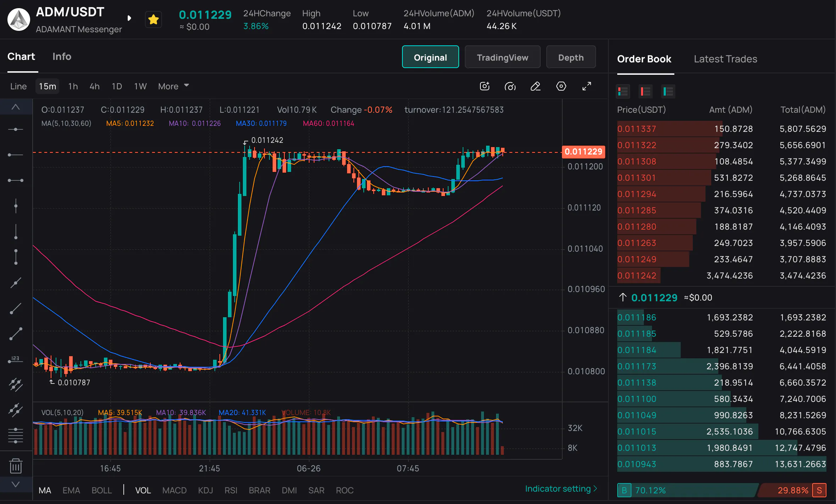Enable the BRAR sub-indicator
Viewport: 836px width, 504px height.
(260, 490)
